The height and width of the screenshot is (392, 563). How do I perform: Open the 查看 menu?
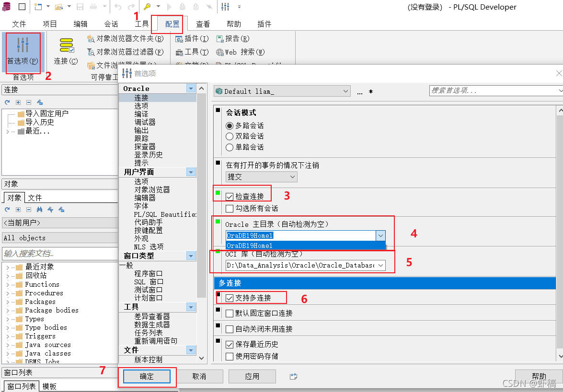[x=203, y=23]
